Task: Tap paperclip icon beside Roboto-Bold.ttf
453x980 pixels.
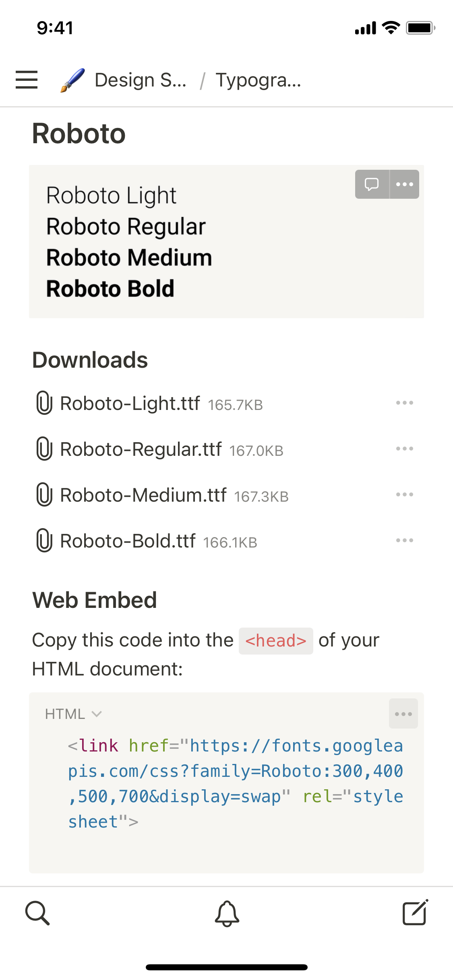Action: click(44, 540)
